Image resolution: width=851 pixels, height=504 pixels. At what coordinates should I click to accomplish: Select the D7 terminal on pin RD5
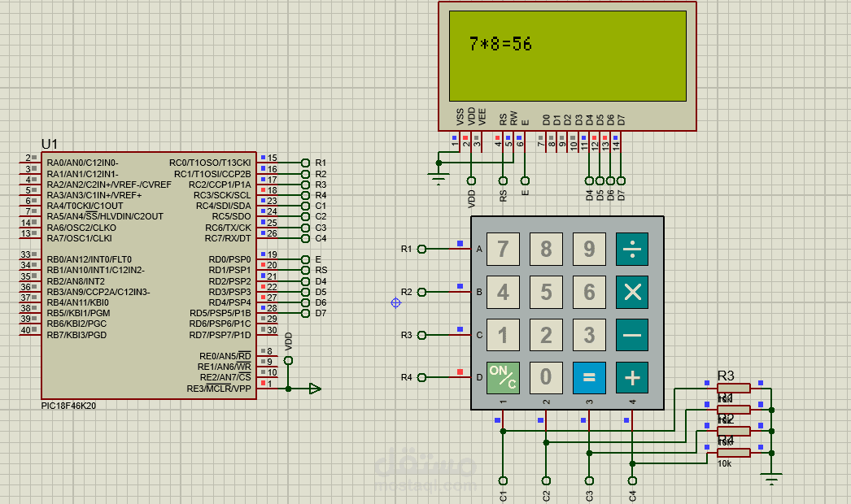click(305, 313)
